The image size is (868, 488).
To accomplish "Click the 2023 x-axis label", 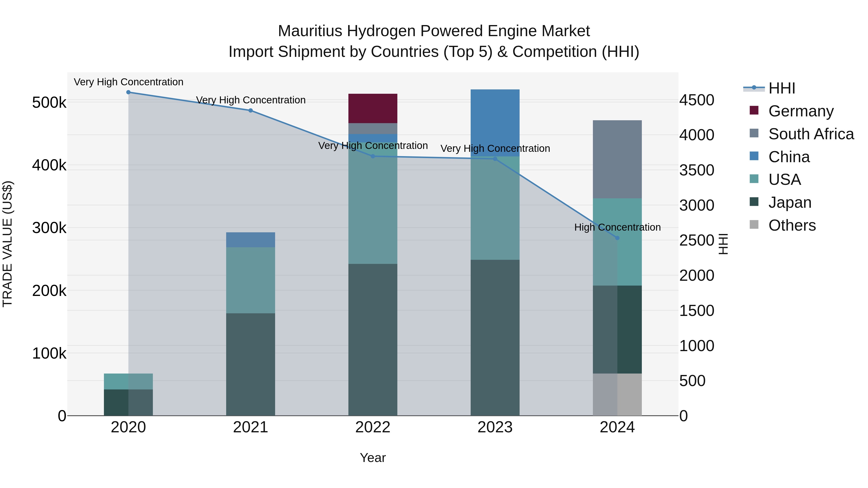I will click(495, 427).
